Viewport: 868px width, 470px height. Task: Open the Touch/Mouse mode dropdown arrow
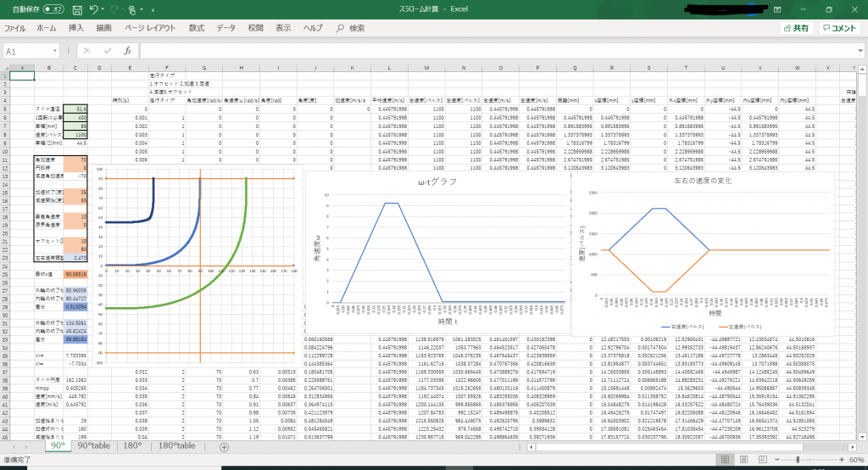click(x=142, y=9)
